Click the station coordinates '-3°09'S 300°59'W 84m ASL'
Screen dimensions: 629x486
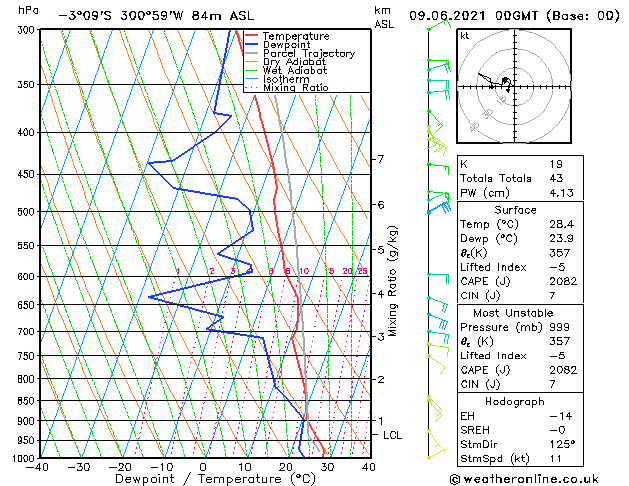click(156, 16)
